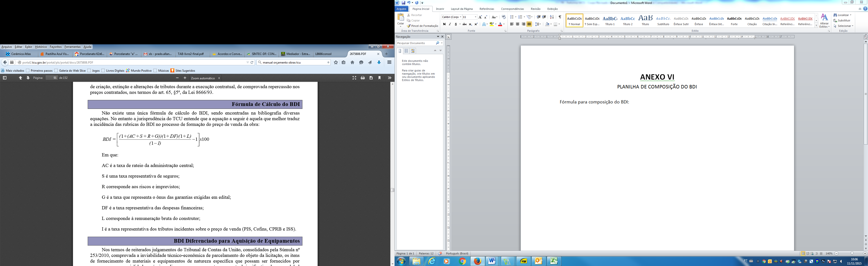868x266 pixels.
Task: Expand the Parágrafo dialog launcher
Action: [561, 31]
